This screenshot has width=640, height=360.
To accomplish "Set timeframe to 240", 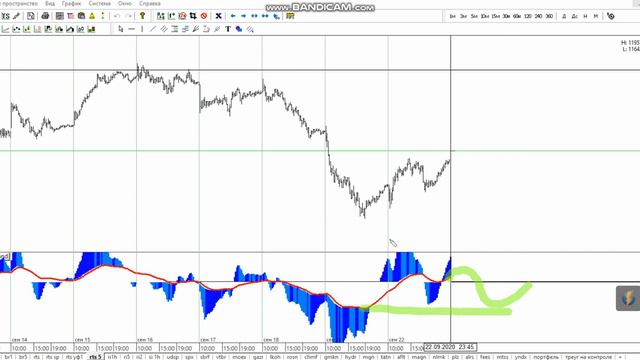I will coord(538,16).
